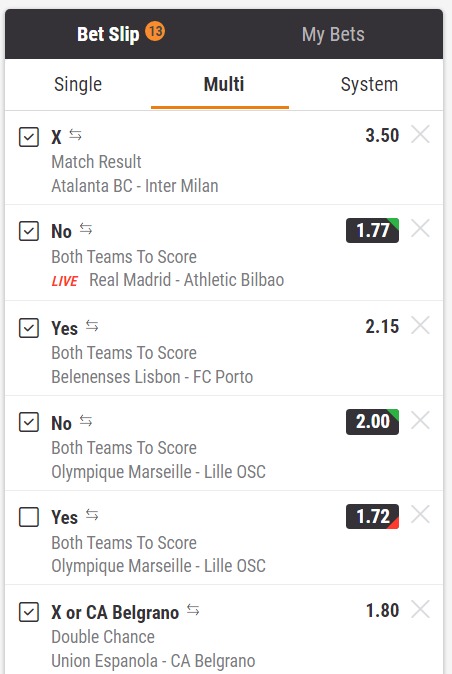Uncheck the Atalanta BC Match Result bet
This screenshot has height=674, width=452.
click(x=29, y=137)
